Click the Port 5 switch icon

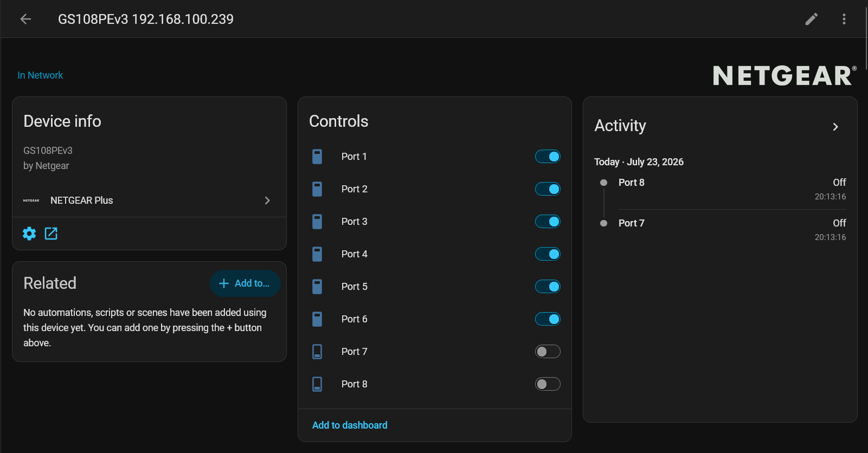pyautogui.click(x=317, y=287)
